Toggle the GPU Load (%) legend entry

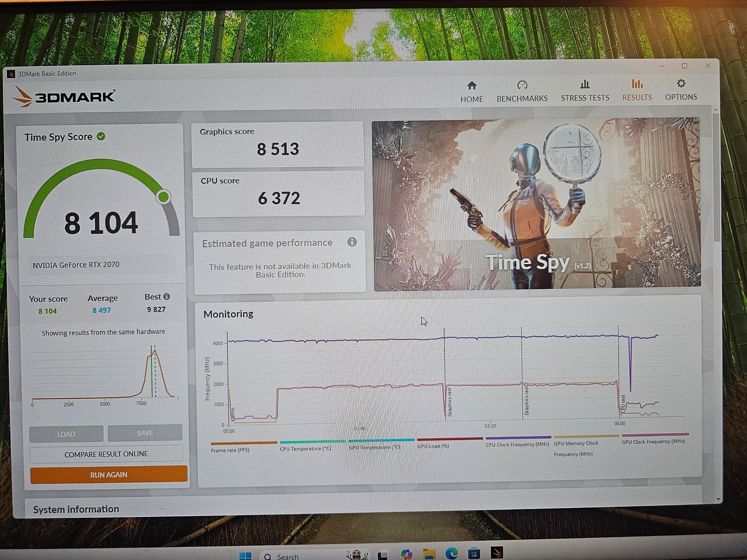coord(450,443)
